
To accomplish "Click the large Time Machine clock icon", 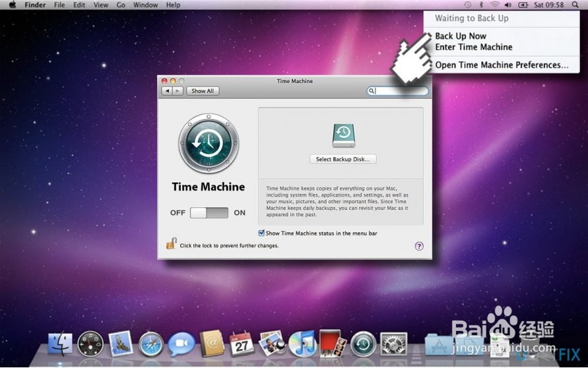I will tap(209, 143).
